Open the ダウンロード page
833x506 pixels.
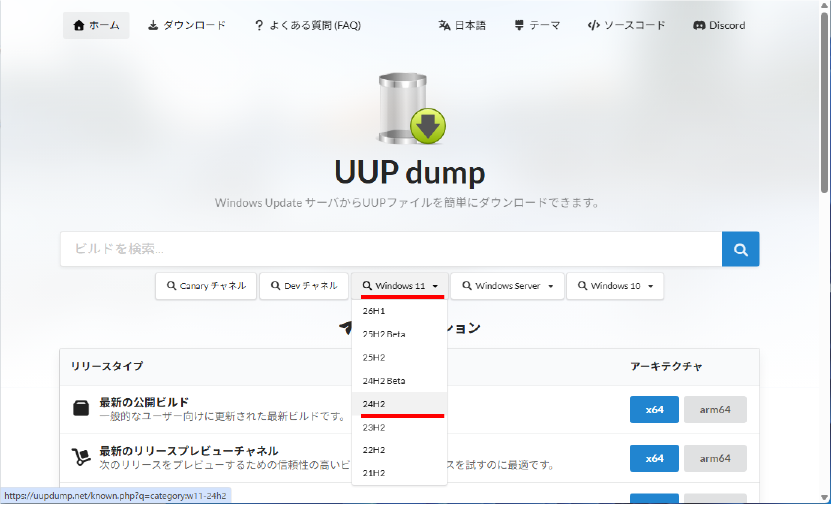pos(187,26)
